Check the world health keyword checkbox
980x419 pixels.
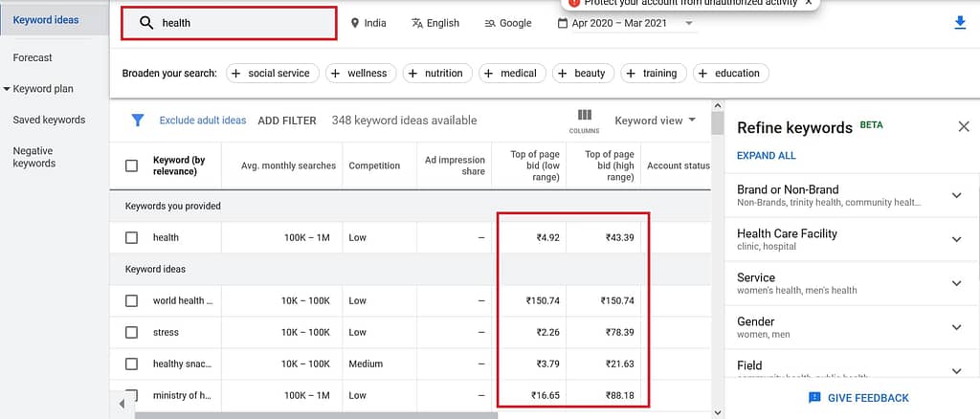131,300
